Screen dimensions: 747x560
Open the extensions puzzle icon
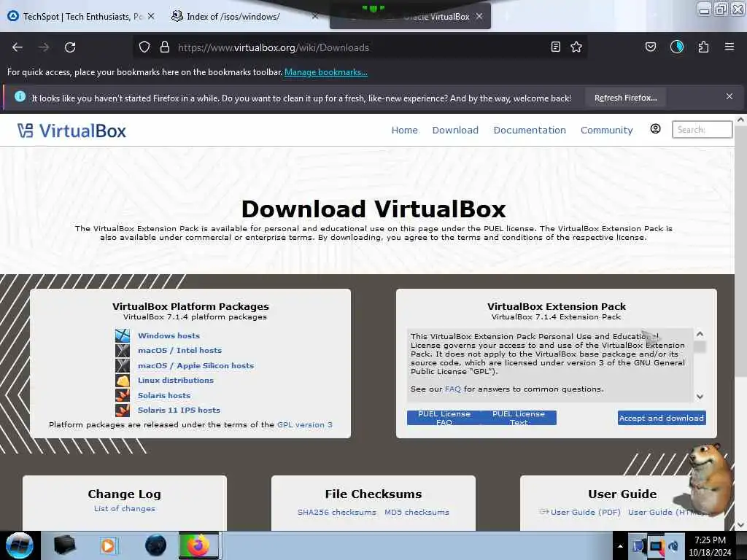point(703,47)
